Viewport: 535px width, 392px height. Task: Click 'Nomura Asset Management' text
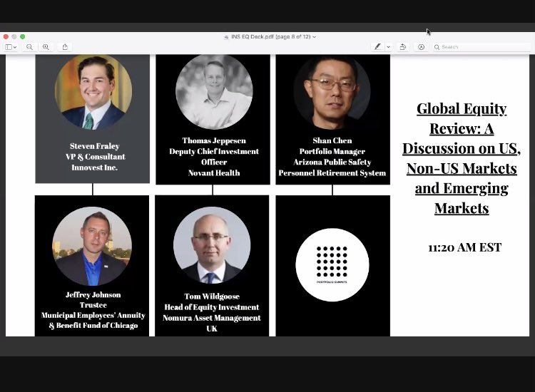pos(212,318)
